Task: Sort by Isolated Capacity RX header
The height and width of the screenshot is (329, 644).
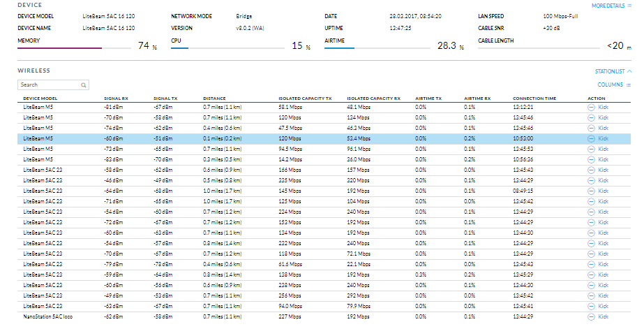Action: [x=373, y=98]
